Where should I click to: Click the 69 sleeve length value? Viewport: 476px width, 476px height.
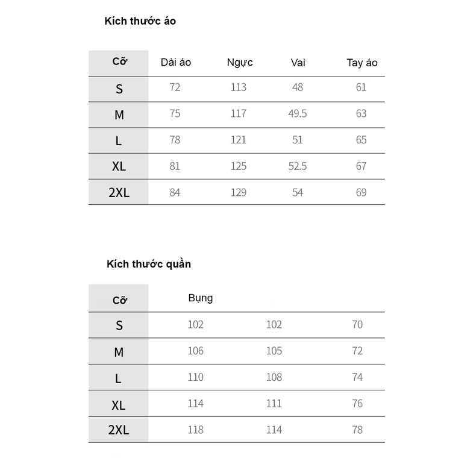pyautogui.click(x=362, y=192)
